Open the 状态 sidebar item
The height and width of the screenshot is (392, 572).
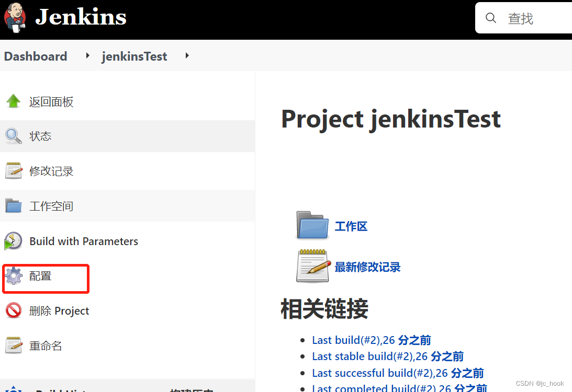pos(40,136)
